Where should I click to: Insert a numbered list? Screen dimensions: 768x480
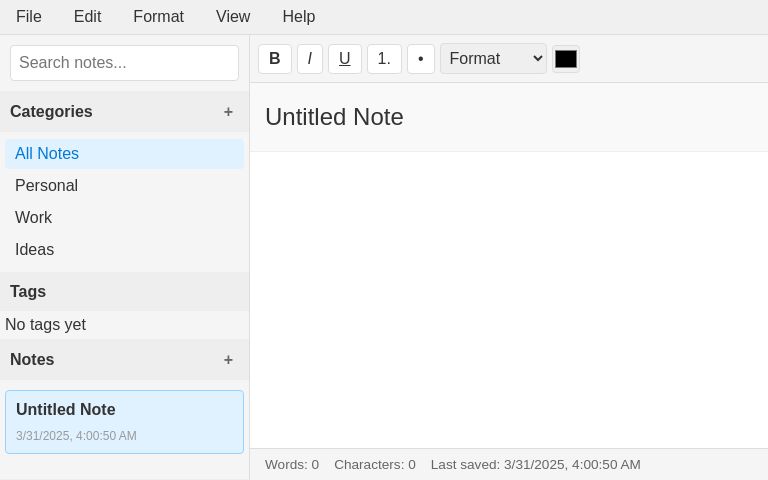pyautogui.click(x=384, y=59)
